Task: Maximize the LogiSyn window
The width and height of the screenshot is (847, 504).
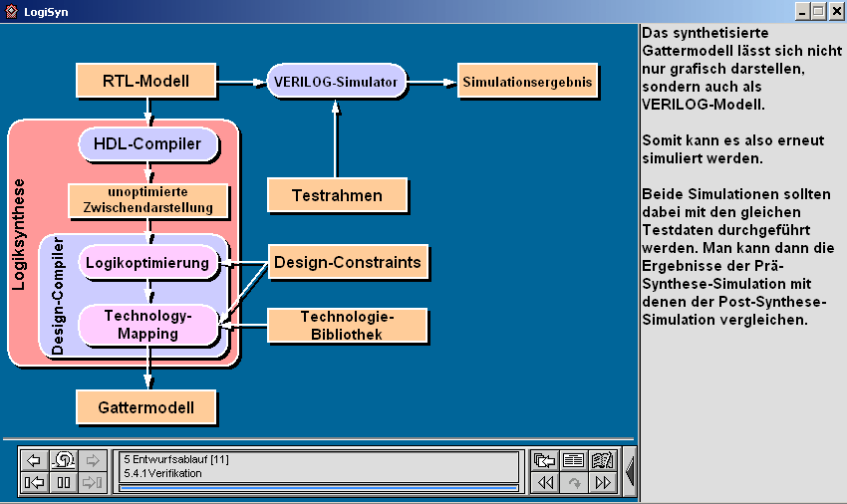Action: coord(819,11)
